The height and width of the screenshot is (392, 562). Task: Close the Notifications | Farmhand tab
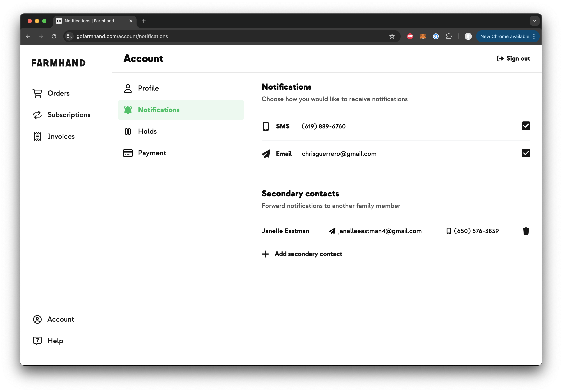point(131,21)
